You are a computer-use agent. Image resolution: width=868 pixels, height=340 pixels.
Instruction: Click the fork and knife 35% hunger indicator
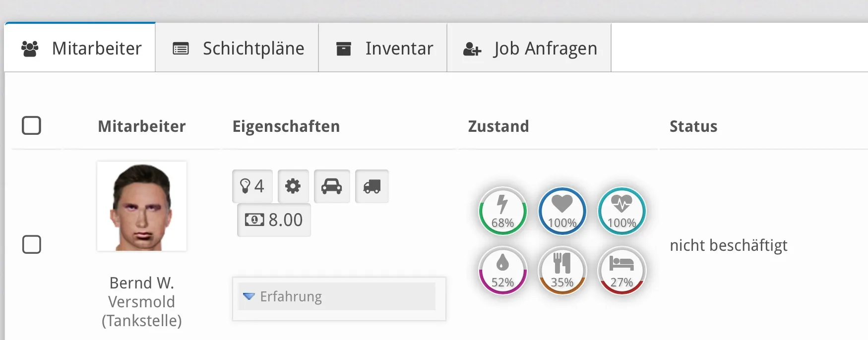tap(562, 271)
